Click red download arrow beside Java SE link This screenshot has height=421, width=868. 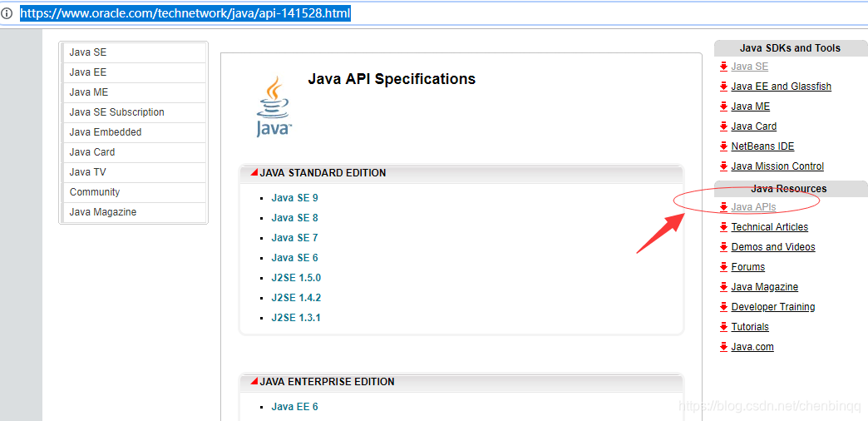(x=723, y=67)
